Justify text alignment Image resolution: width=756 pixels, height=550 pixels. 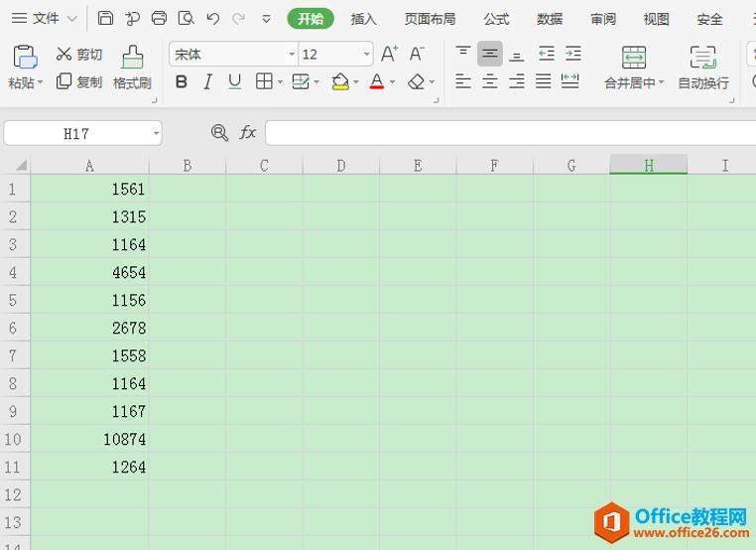click(x=543, y=81)
